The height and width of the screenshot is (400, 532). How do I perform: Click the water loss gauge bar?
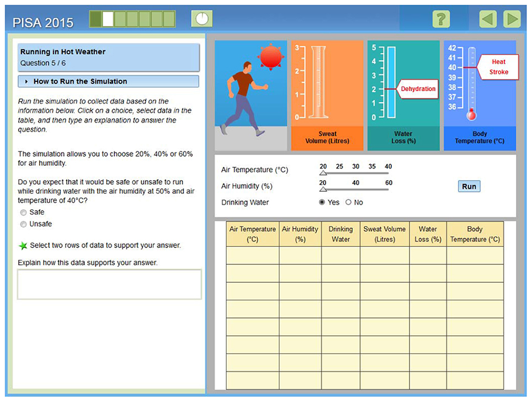(391, 82)
